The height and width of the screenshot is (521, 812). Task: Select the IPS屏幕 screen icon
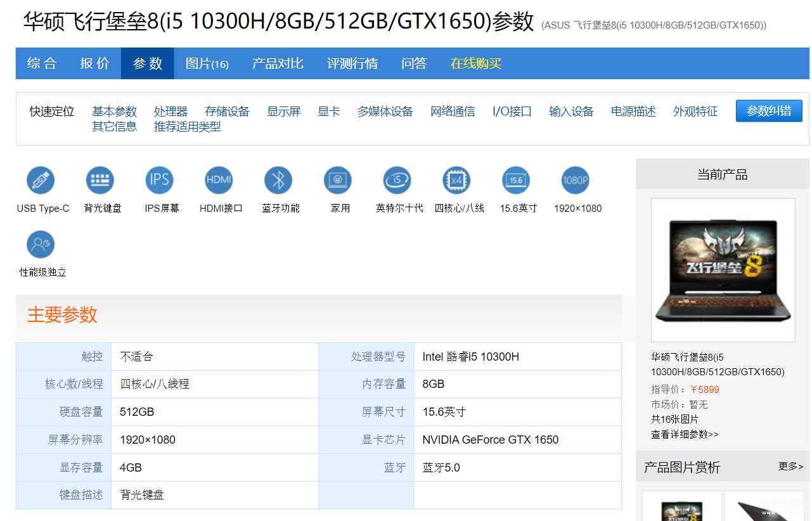[x=159, y=181]
